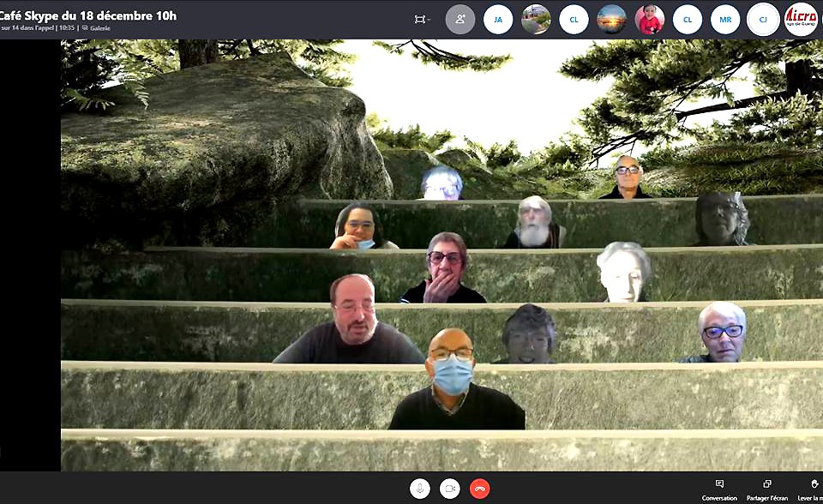Click the child in red photo avatar
This screenshot has width=823, height=504.
(x=650, y=19)
